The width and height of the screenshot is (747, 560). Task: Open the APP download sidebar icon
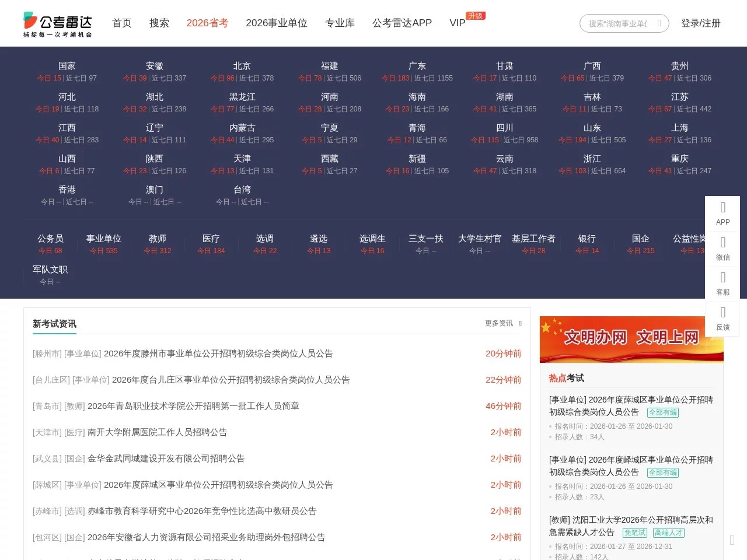[x=722, y=213]
